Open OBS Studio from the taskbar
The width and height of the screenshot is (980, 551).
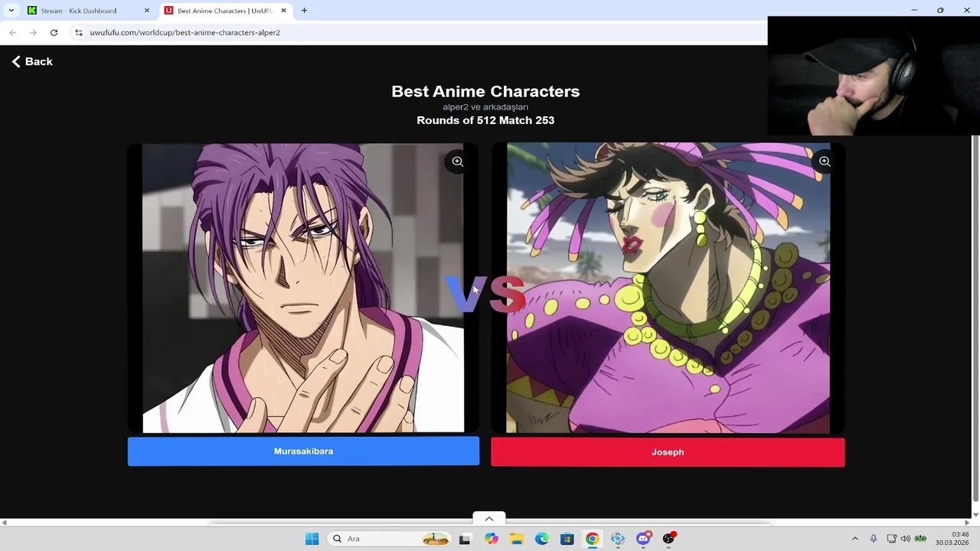point(668,539)
